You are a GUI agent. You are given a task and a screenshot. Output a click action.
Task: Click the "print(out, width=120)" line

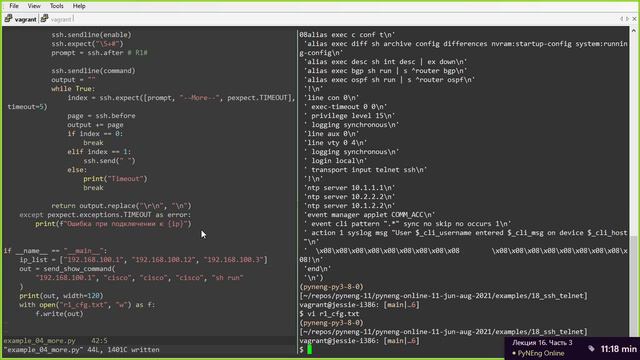[61, 296]
